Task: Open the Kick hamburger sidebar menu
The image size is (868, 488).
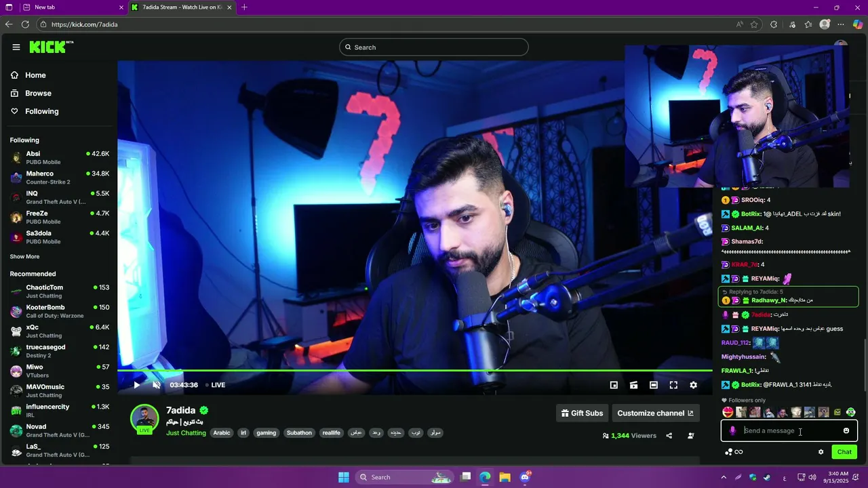Action: (x=16, y=47)
